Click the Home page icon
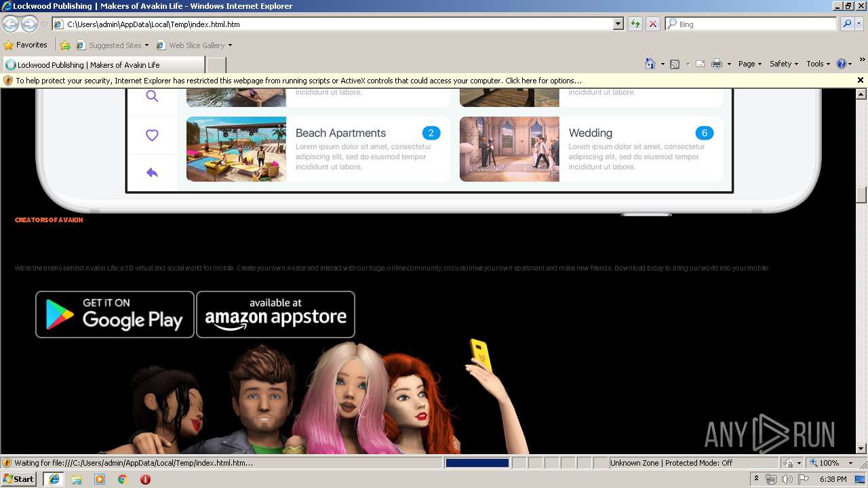The image size is (868, 488). [x=650, y=64]
